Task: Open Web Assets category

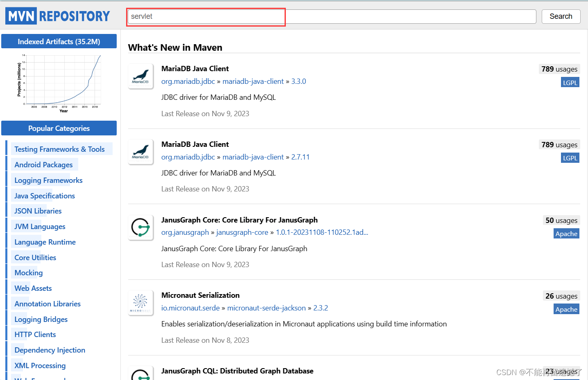Action: click(x=33, y=288)
